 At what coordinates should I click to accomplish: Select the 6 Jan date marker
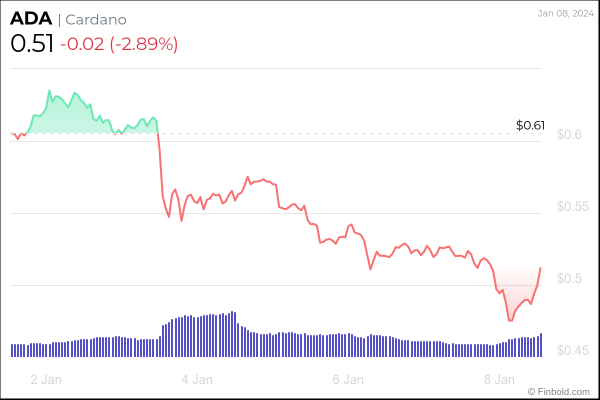[x=348, y=379]
